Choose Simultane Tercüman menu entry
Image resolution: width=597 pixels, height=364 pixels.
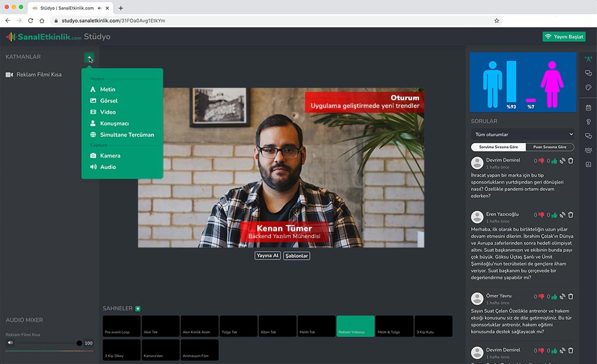[x=122, y=135]
